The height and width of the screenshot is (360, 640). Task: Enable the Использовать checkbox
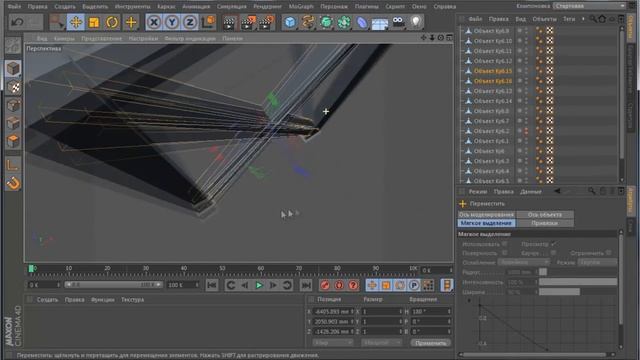[x=505, y=244]
